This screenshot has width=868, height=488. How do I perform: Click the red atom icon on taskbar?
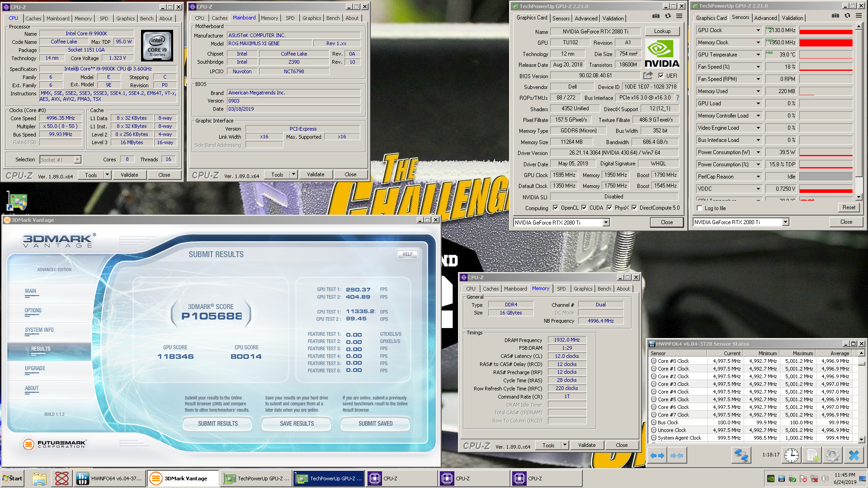[x=62, y=479]
